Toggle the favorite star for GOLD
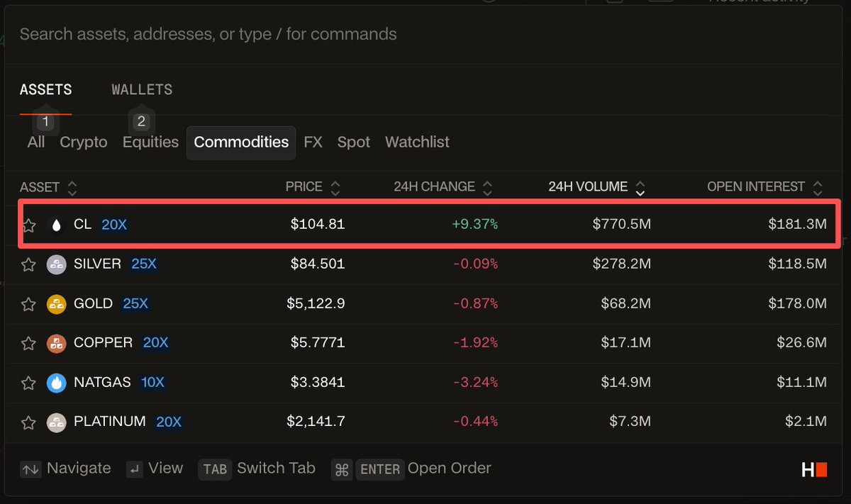851x504 pixels. click(28, 304)
